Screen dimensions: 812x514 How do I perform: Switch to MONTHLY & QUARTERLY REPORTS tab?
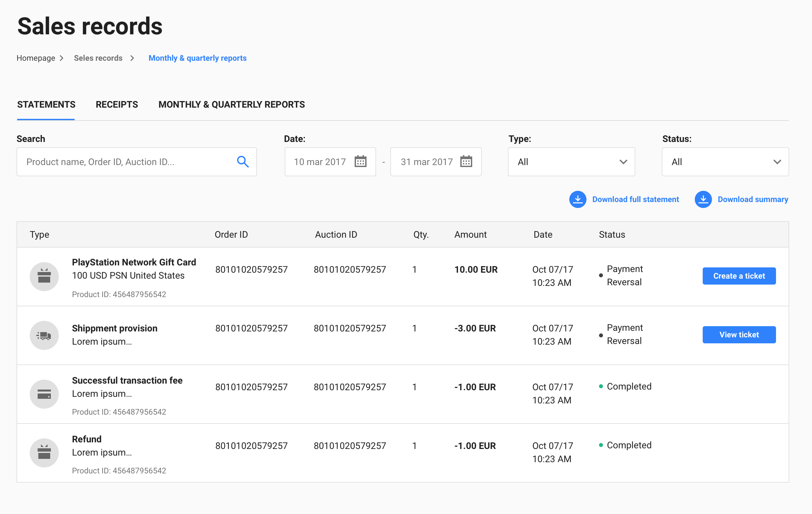231,105
